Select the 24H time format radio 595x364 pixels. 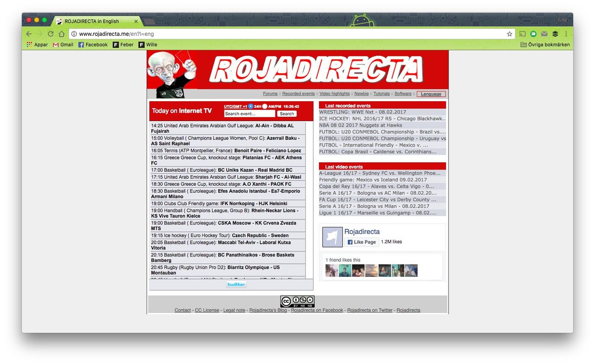coord(251,106)
